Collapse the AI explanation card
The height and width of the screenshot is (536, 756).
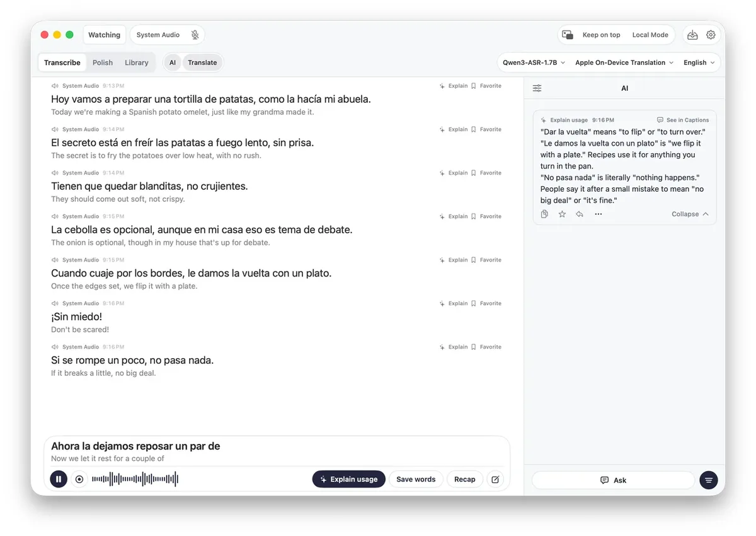tap(690, 214)
